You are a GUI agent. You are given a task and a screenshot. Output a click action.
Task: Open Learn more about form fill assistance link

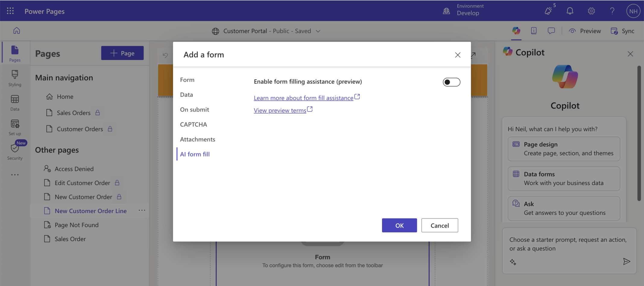pyautogui.click(x=303, y=98)
